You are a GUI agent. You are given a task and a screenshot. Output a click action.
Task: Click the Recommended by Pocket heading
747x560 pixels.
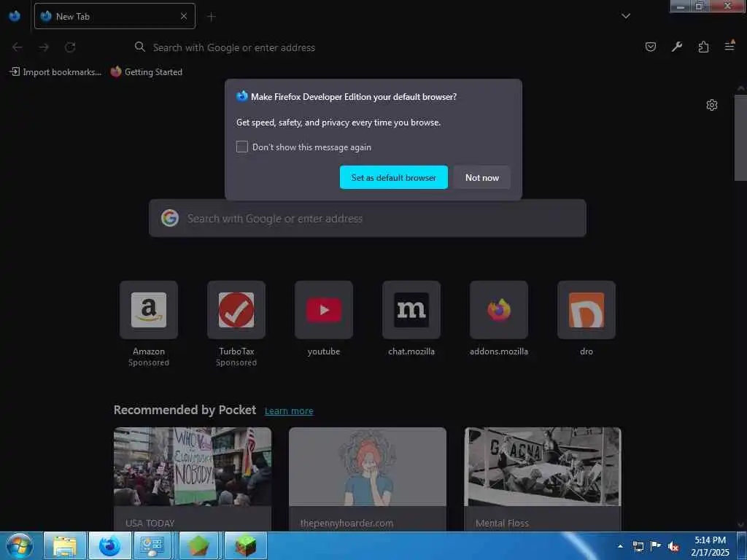pyautogui.click(x=185, y=410)
